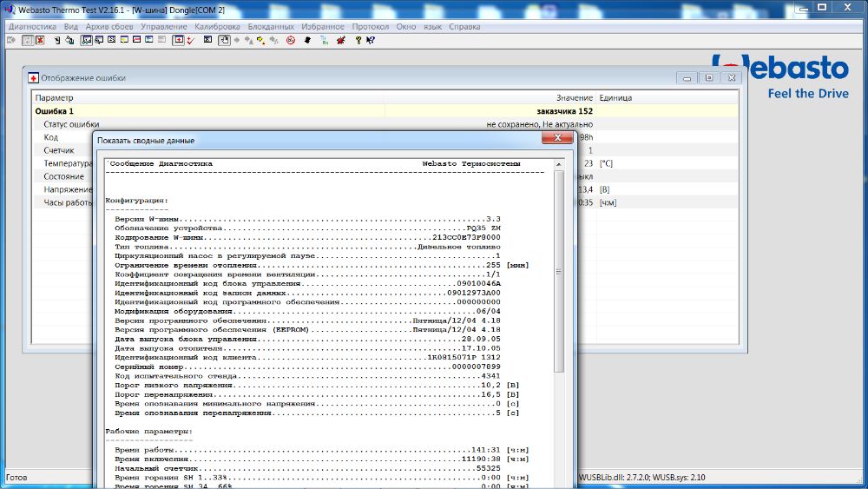Click the red cross error display toolbar icon

pyautogui.click(x=178, y=40)
